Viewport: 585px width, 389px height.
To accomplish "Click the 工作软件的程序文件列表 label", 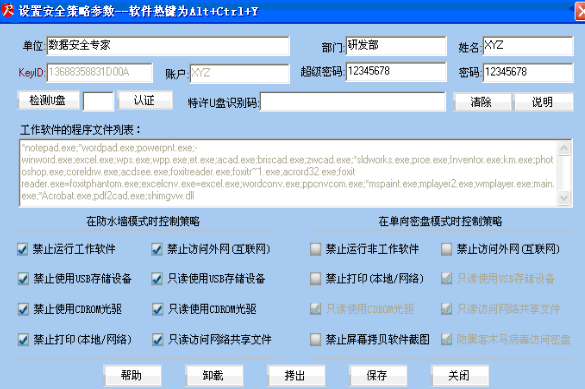I will point(80,130).
